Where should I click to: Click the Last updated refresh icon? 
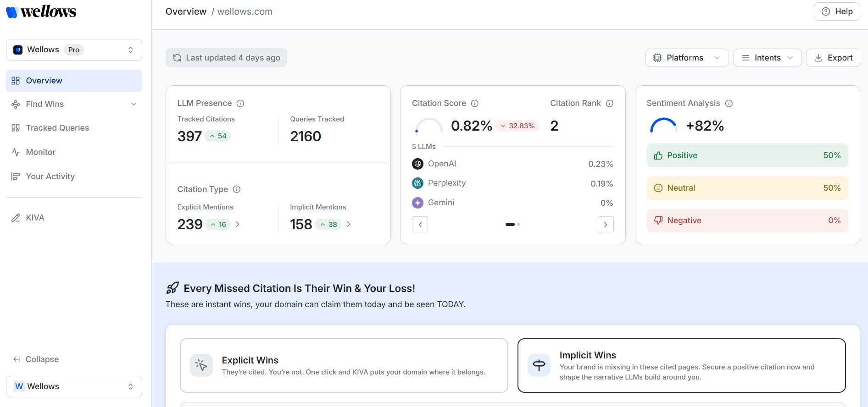click(x=177, y=58)
